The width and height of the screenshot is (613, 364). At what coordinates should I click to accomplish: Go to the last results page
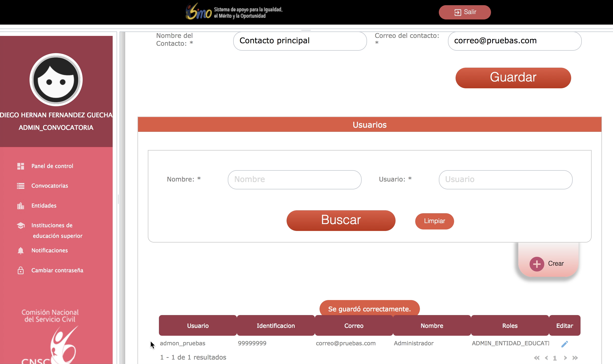click(x=575, y=358)
